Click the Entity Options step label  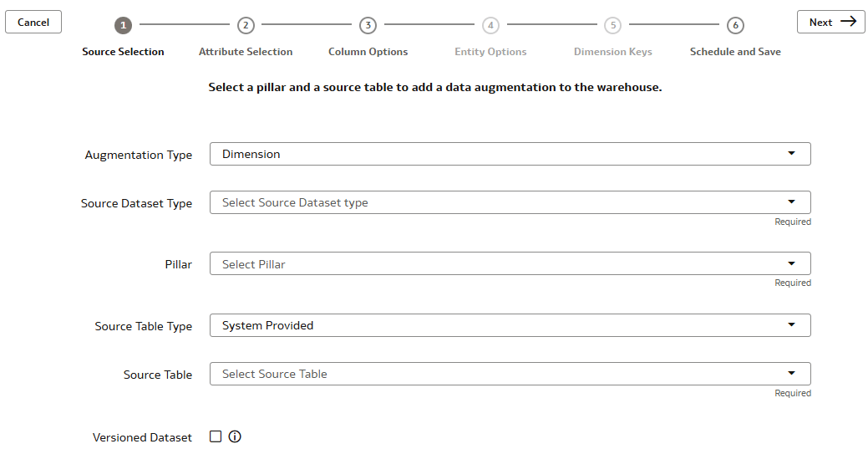coord(490,52)
